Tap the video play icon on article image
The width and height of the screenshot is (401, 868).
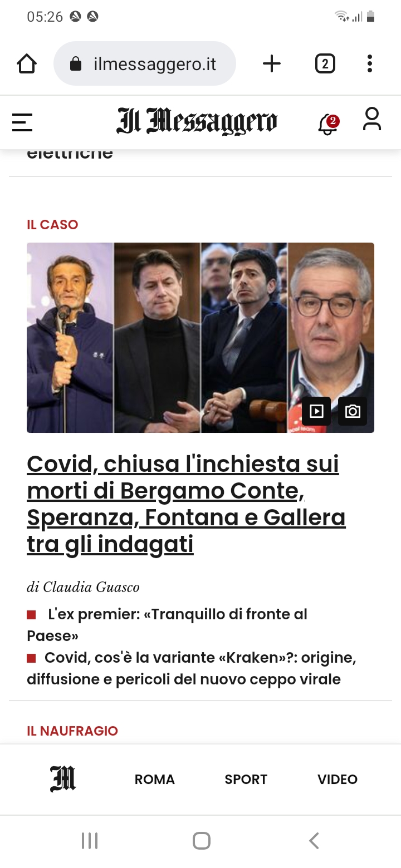coord(316,411)
